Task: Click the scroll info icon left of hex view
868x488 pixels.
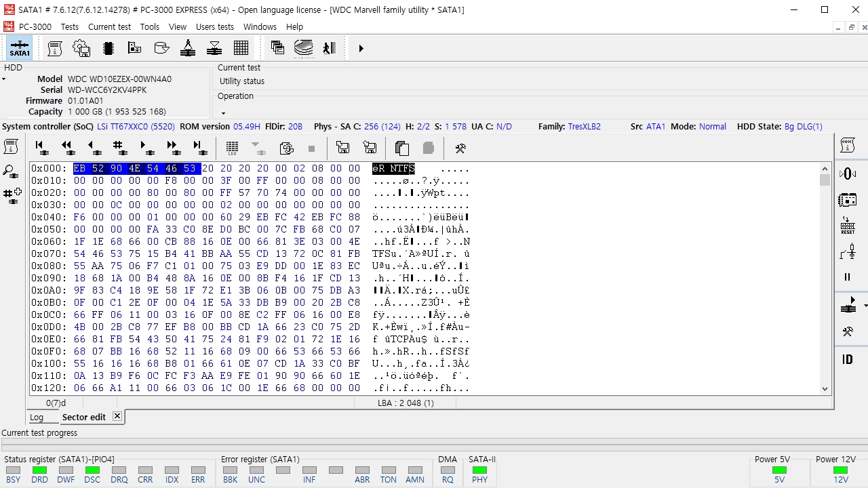Action: click(12, 146)
